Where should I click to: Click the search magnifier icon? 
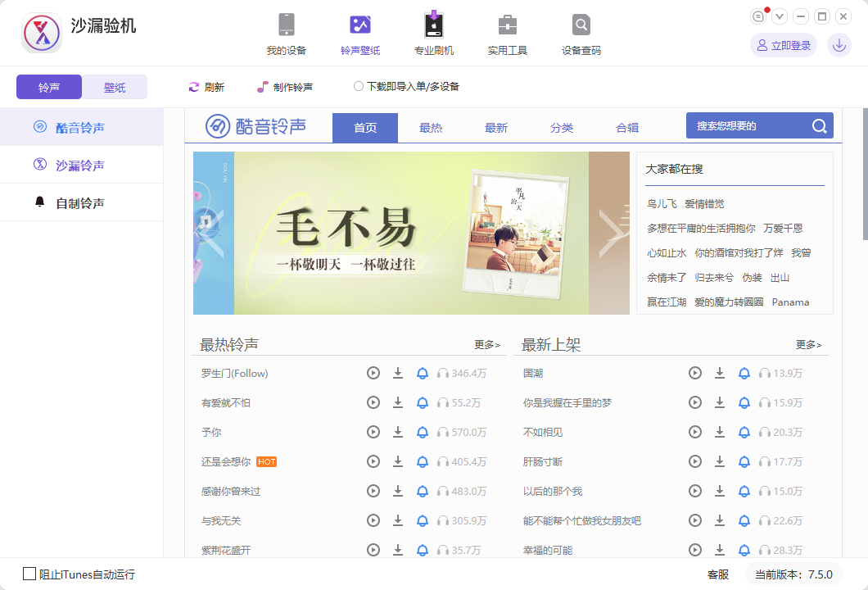point(820,126)
